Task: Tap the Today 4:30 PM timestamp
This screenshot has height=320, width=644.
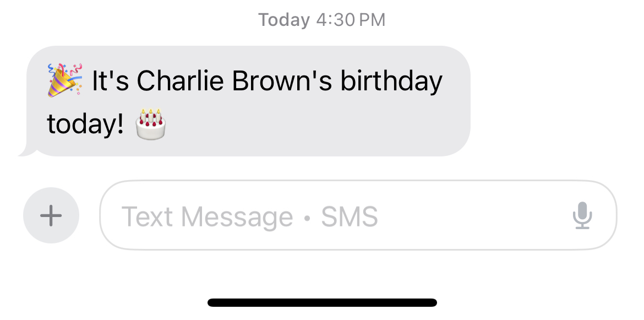Action: pos(321,20)
